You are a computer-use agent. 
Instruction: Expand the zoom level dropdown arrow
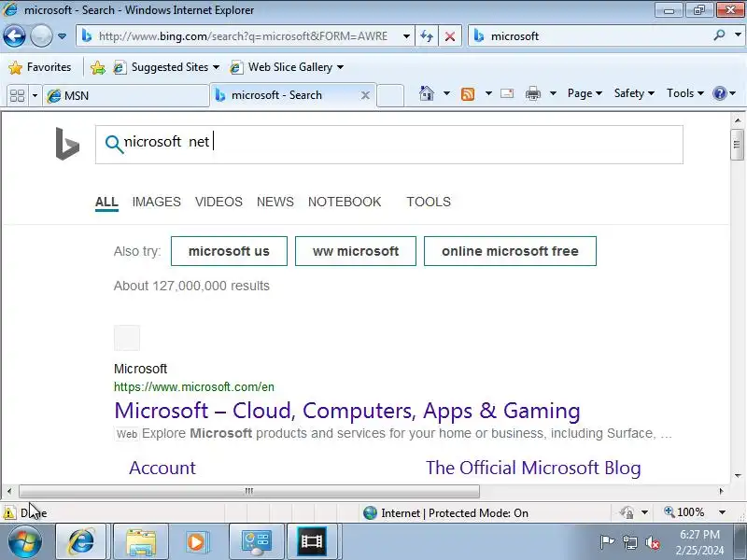[x=722, y=512]
